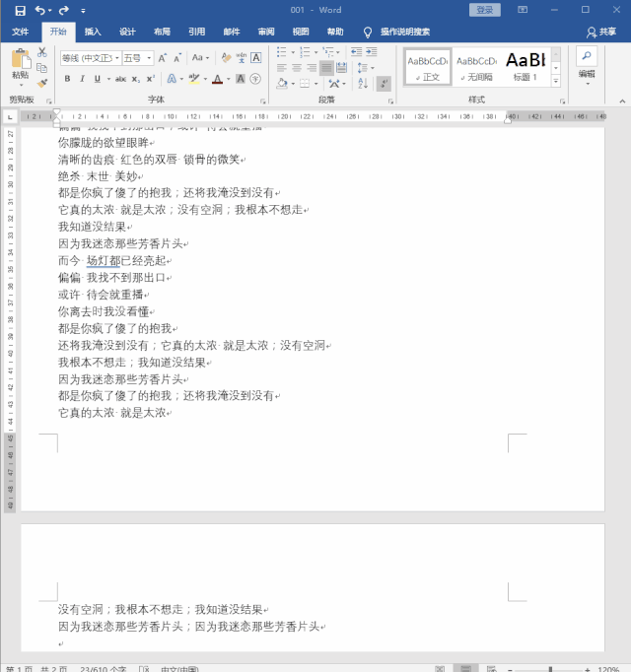The width and height of the screenshot is (631, 672).
Task: Open the bullet list dropdown arrow
Action: 293,52
